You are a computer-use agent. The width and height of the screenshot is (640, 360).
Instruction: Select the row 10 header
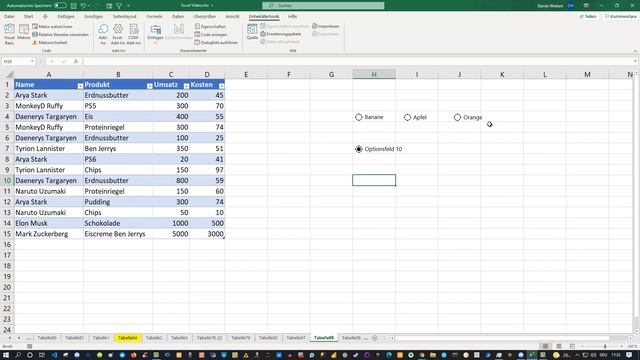pyautogui.click(x=7, y=180)
